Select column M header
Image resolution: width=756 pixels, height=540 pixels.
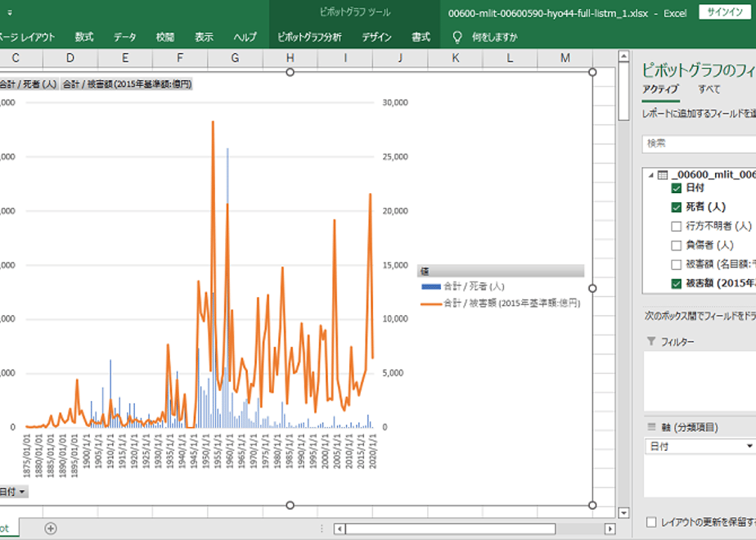(x=565, y=58)
